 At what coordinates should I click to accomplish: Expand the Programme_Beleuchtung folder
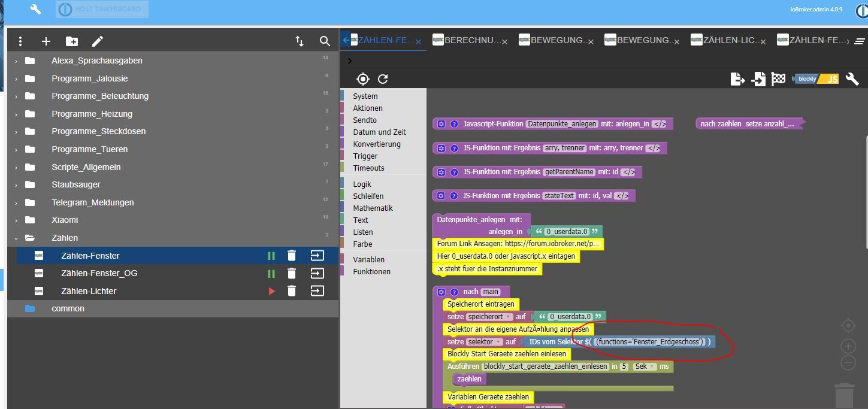[16, 96]
